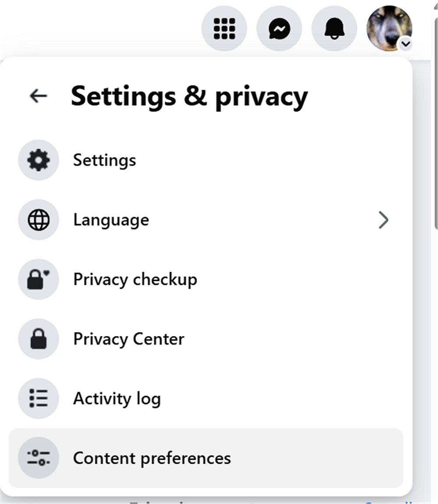Click the Privacy checkup lock-heart icon
This screenshot has height=504, width=438.
tap(39, 280)
